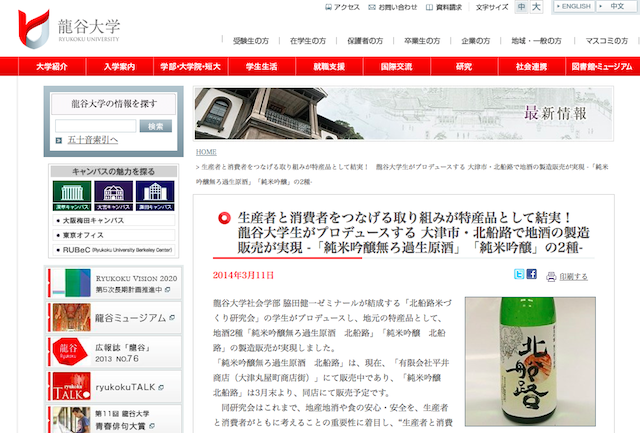
Task: Click the Ryukoku University logo
Action: pos(69,29)
